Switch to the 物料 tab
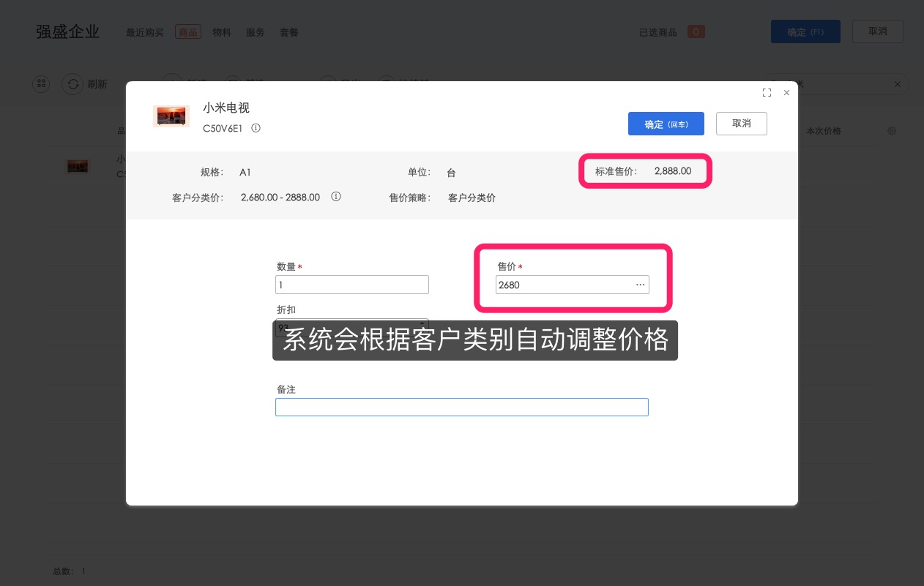This screenshot has width=924, height=586. tap(222, 32)
